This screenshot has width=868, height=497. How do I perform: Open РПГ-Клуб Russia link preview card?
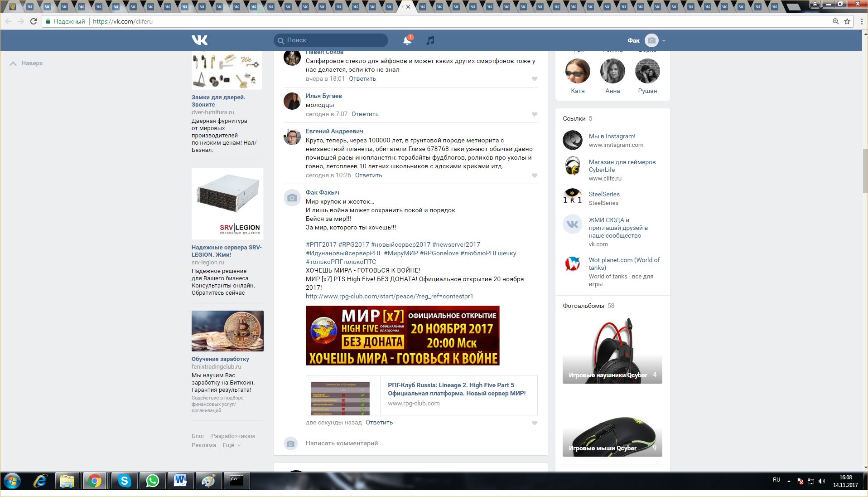click(x=422, y=395)
